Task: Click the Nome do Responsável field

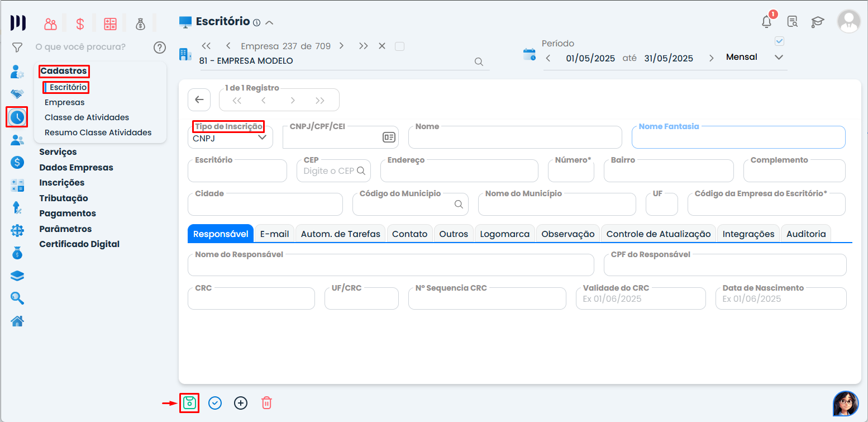Action: (x=390, y=265)
